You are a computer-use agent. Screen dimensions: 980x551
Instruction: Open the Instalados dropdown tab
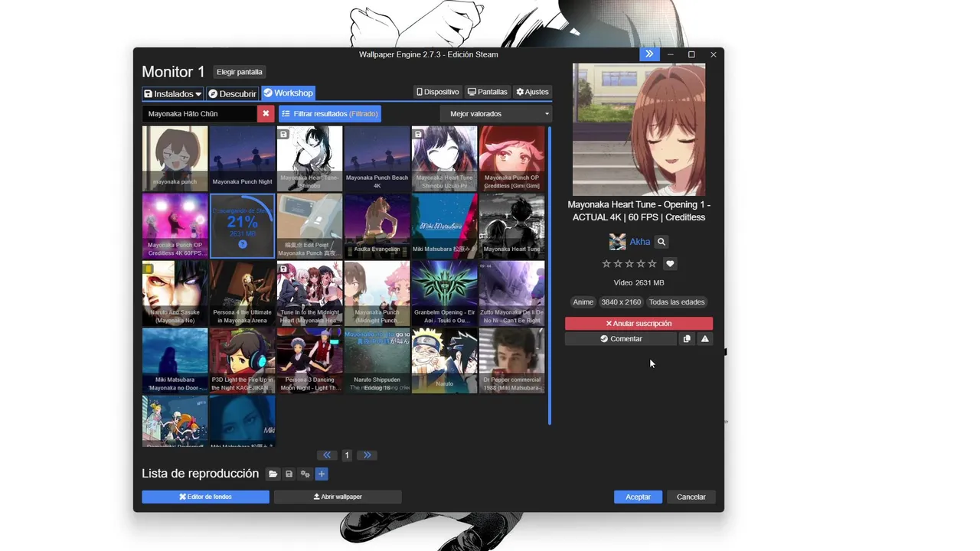[173, 93]
